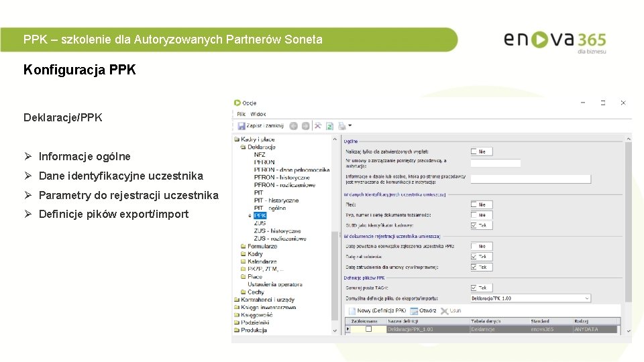Image resolution: width=644 pixels, height=362 pixels.
Task: Click the printer icon in toolbar
Action: coord(341,126)
